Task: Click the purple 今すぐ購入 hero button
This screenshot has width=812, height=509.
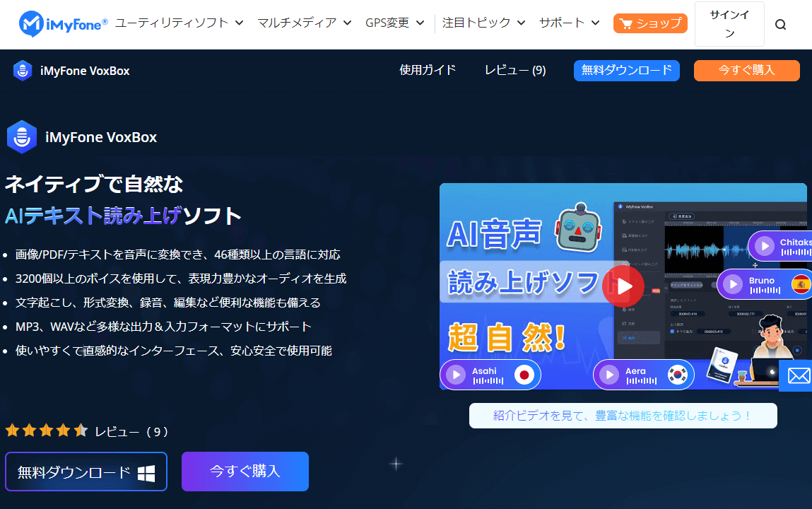Action: [x=245, y=472]
